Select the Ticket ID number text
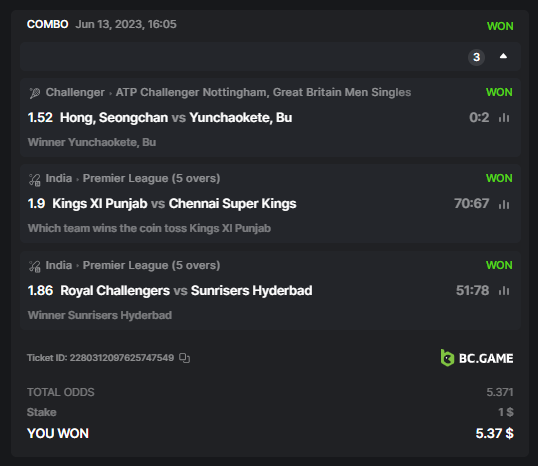The width and height of the screenshot is (538, 466). click(122, 358)
